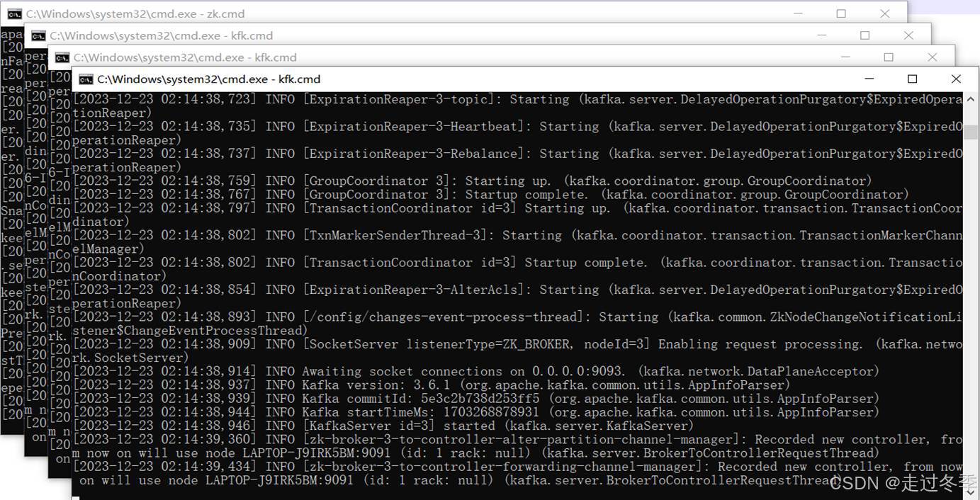
Task: Minimize the third kfk.cmd window
Action: click(845, 57)
